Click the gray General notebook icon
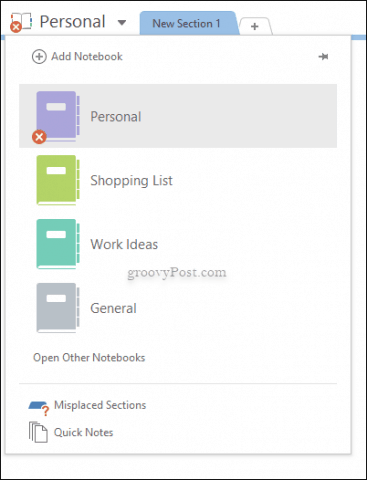 pyautogui.click(x=58, y=308)
